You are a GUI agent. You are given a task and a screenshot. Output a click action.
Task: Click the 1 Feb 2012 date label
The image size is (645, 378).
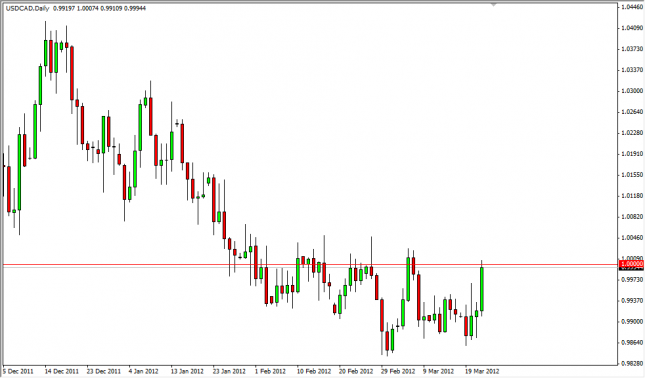pos(270,371)
